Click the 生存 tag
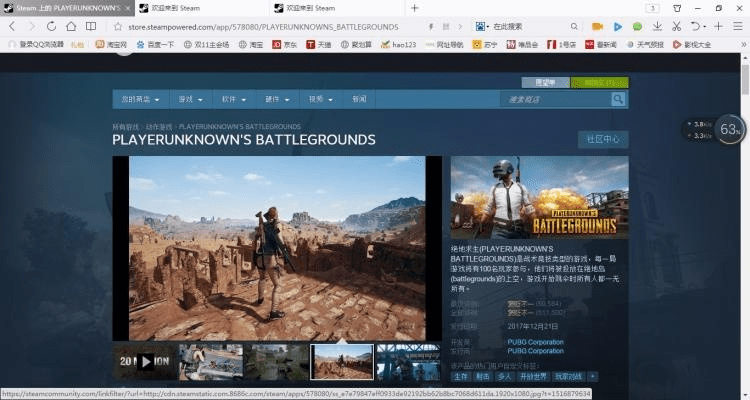750x400 pixels. (x=460, y=376)
